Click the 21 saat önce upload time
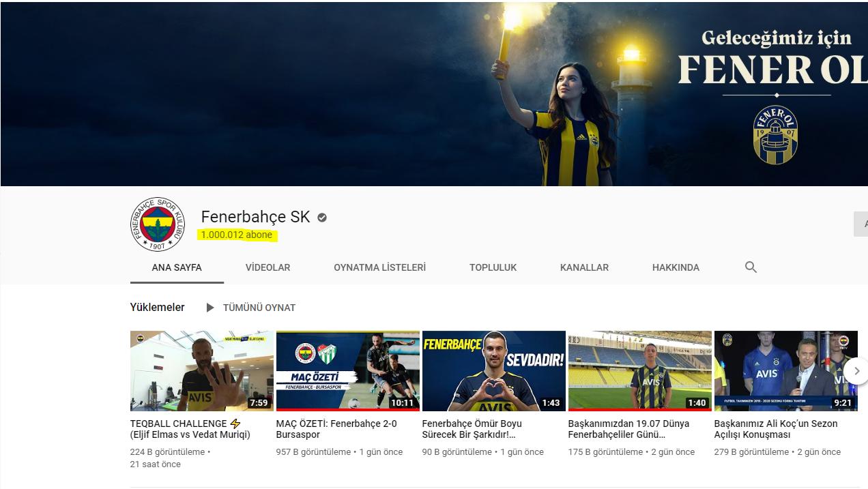Screen dimensions: 868x489 coord(156,464)
